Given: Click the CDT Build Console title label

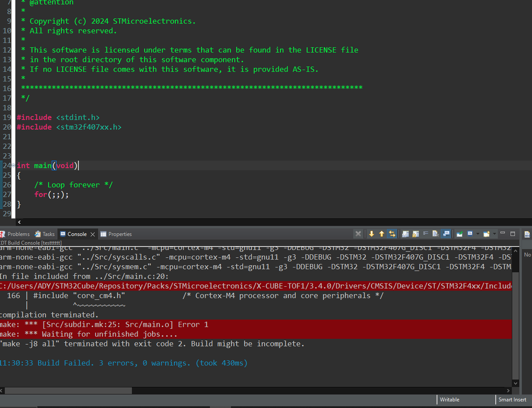Looking at the screenshot, I should tap(31, 243).
